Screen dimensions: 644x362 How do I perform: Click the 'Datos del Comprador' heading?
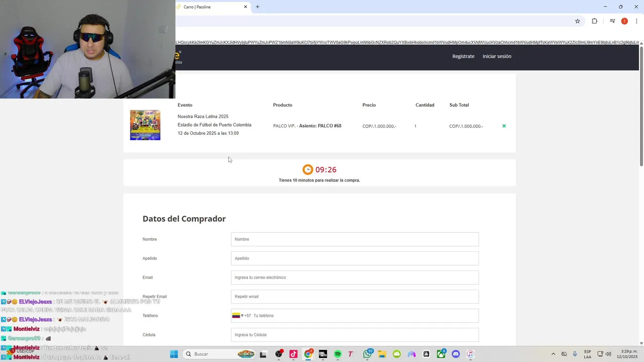coord(184,219)
